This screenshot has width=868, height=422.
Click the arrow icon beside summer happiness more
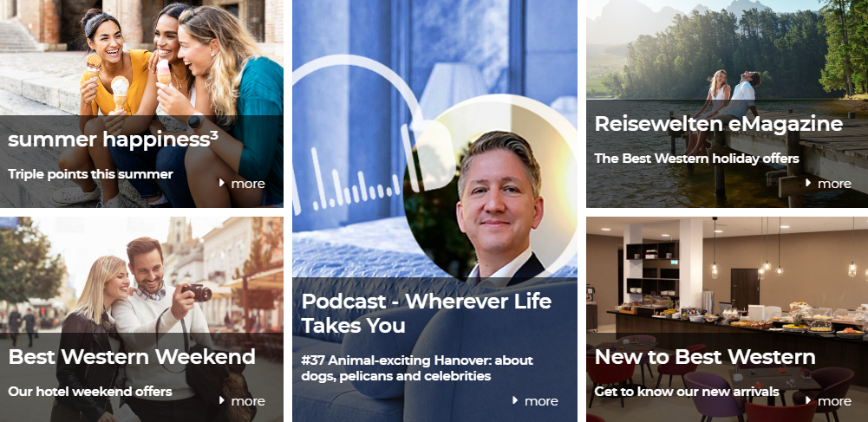point(222,183)
